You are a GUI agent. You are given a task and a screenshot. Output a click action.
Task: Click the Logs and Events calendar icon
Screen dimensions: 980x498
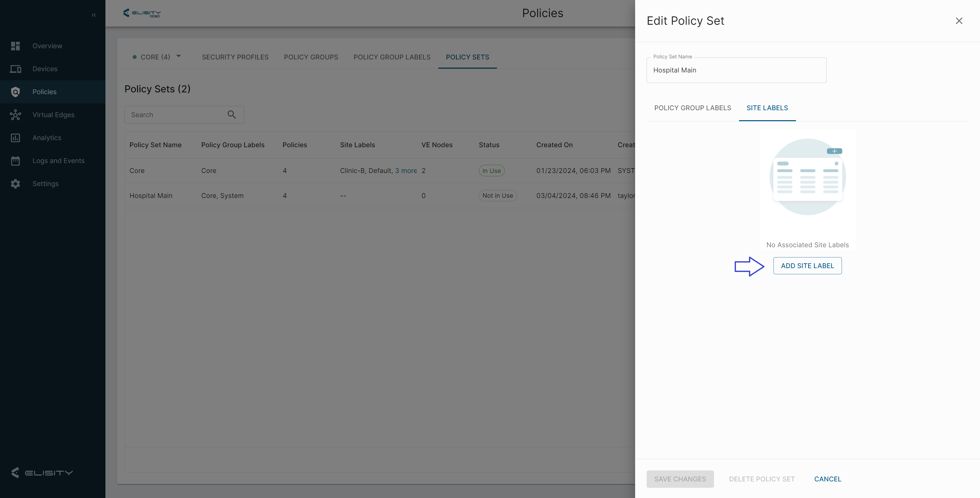point(15,161)
